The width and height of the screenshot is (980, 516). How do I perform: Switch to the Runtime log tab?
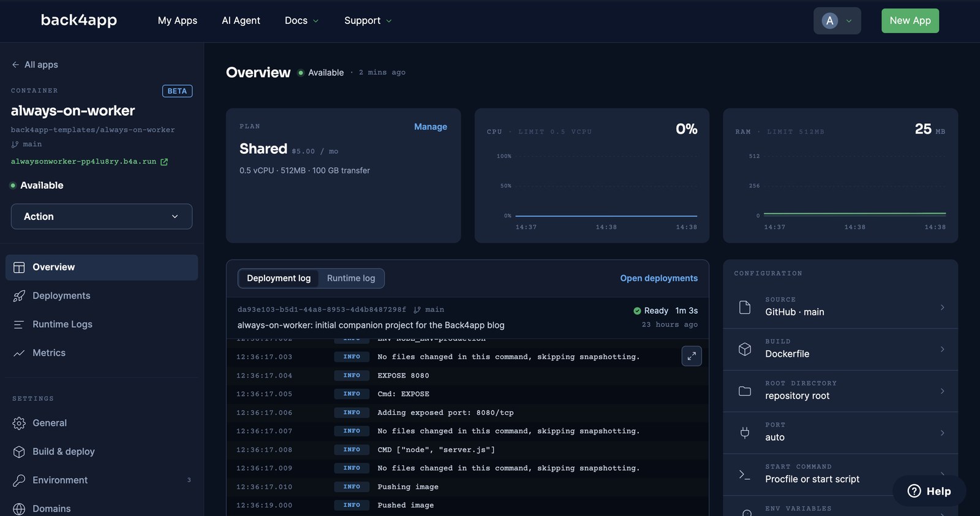[351, 278]
